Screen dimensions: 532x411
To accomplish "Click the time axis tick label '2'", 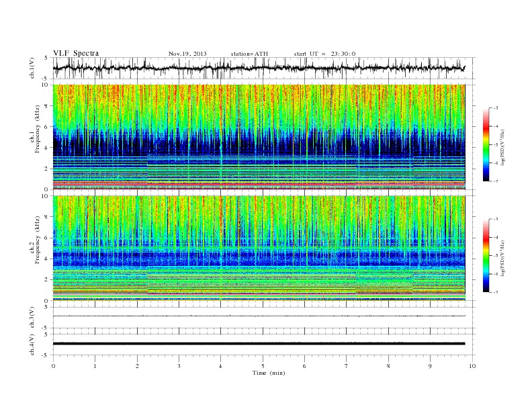I will [x=137, y=366].
